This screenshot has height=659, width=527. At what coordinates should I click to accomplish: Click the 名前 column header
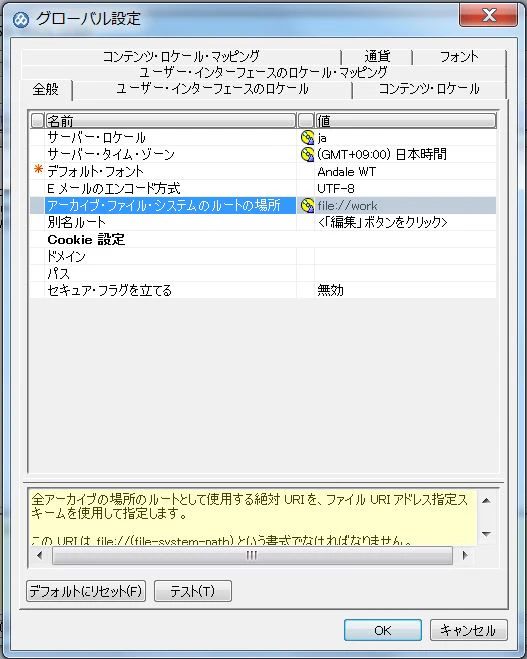(170, 121)
